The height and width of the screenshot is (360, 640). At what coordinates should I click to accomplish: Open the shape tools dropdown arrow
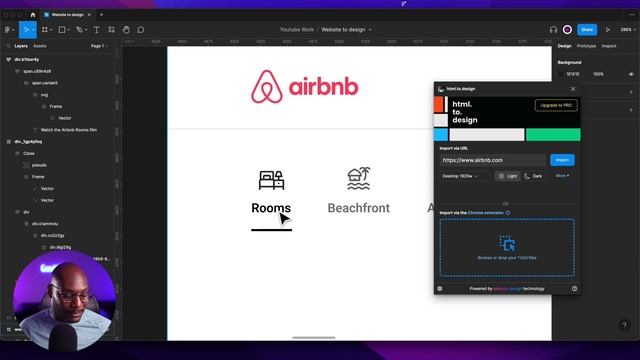pyautogui.click(x=69, y=30)
